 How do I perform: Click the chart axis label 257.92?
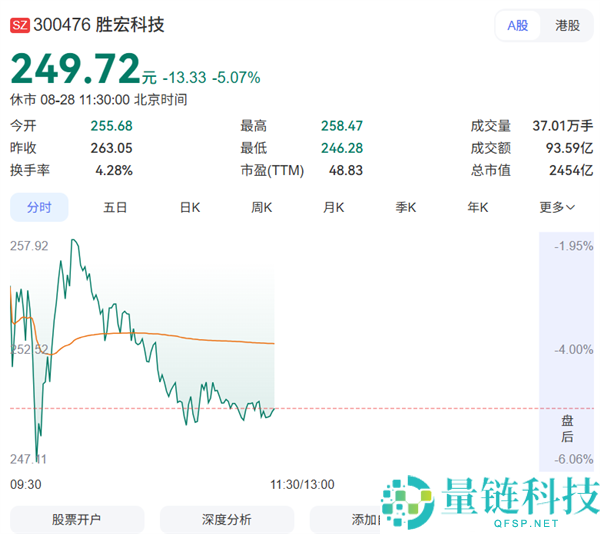point(29,246)
